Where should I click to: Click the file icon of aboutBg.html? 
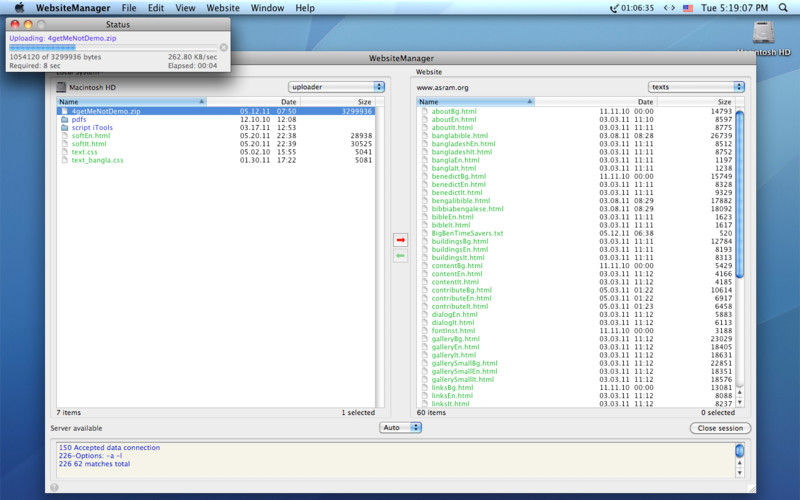click(424, 111)
